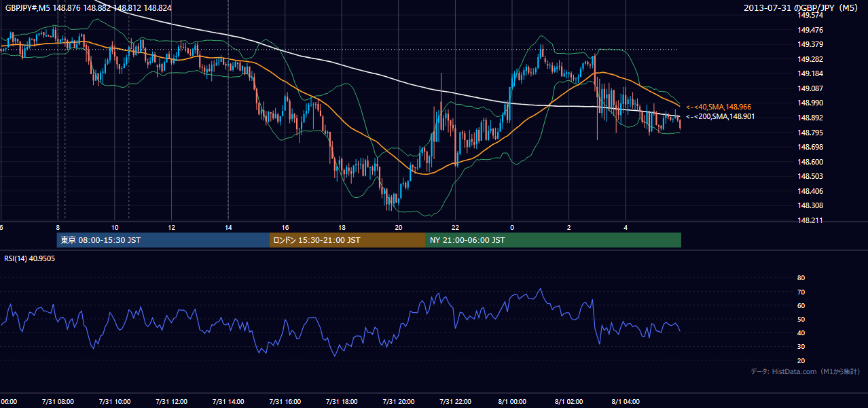868x408 pixels.
Task: Click the RSI scale level 80
Action: pos(801,278)
